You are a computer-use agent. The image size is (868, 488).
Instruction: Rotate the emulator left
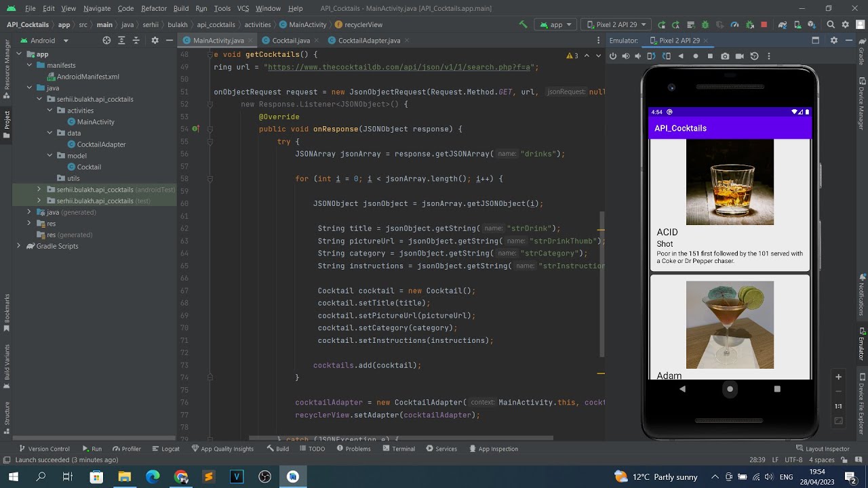pos(651,56)
